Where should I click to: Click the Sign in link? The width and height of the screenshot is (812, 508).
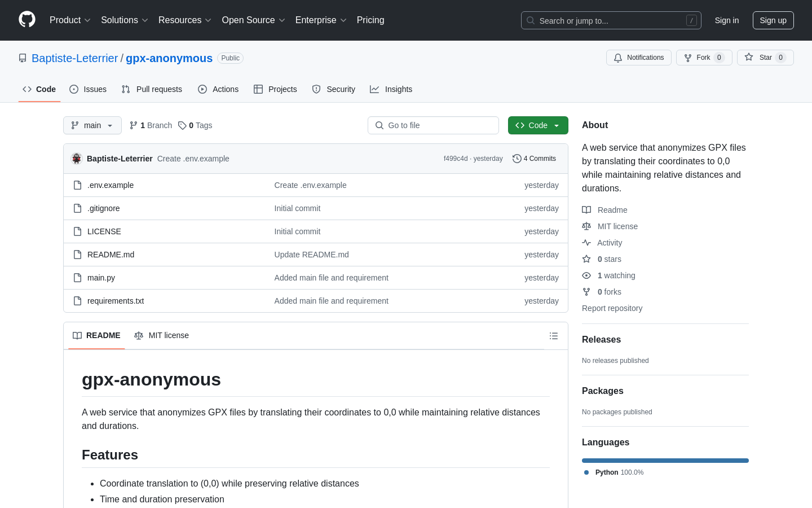click(x=727, y=20)
